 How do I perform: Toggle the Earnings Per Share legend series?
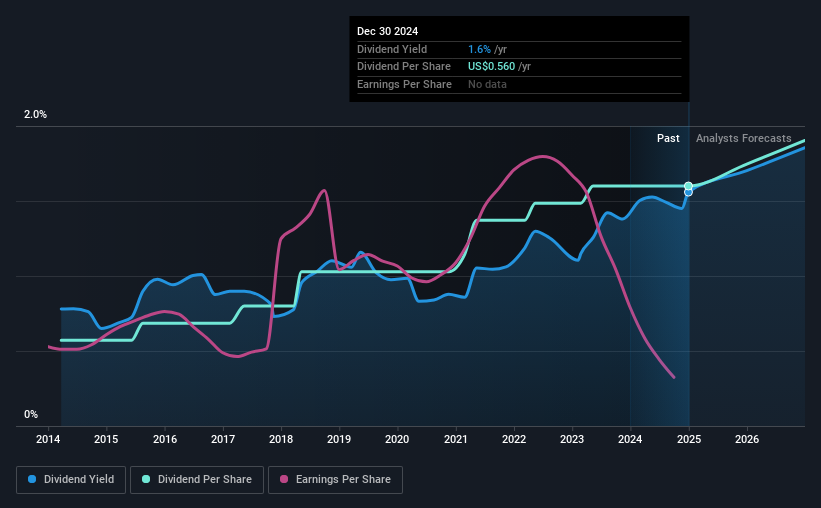[x=335, y=480]
